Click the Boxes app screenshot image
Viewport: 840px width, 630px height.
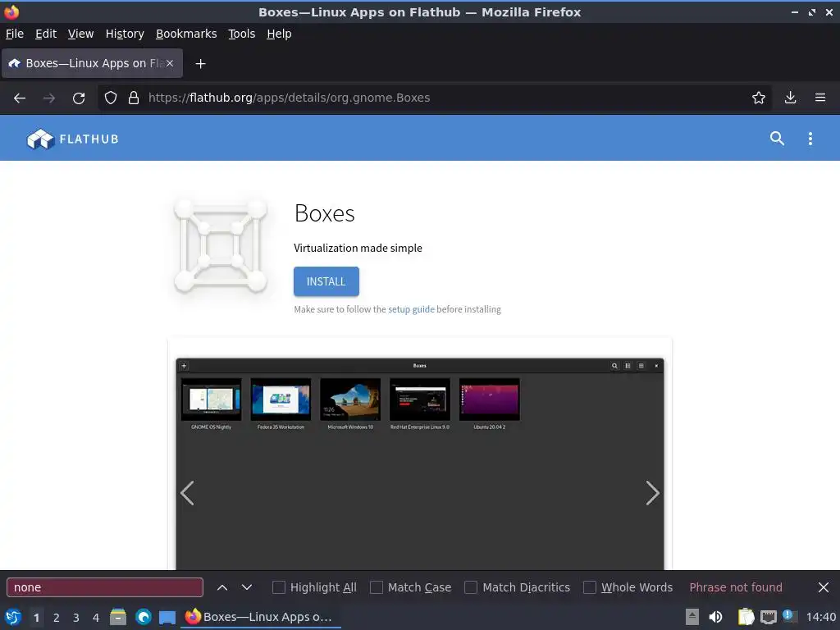click(420, 464)
